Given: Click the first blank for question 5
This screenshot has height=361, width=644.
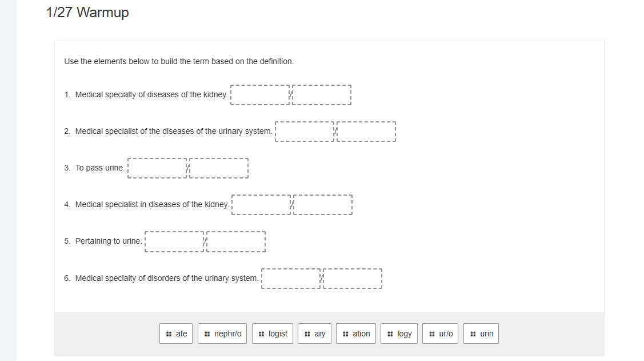Looking at the screenshot, I should 174,241.
